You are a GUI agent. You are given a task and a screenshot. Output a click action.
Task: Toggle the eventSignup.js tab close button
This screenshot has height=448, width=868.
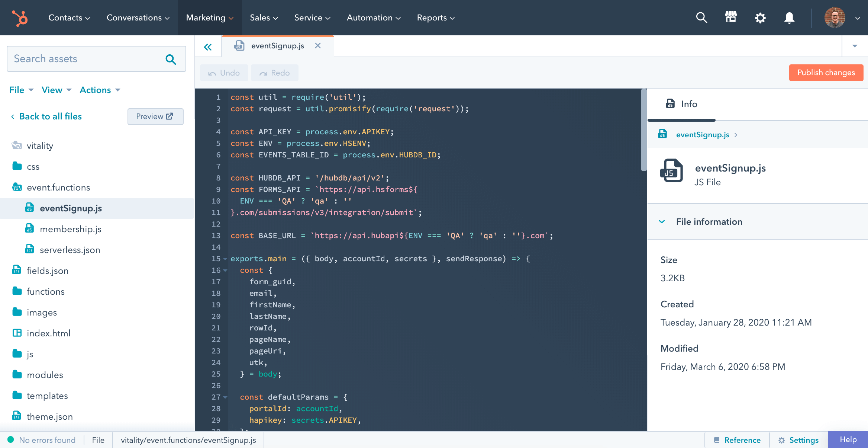(318, 45)
